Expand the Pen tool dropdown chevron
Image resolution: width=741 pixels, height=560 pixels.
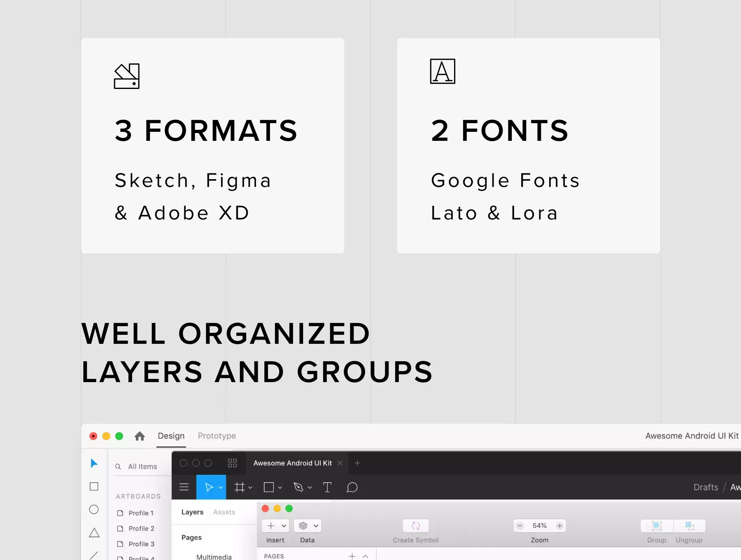[310, 488]
